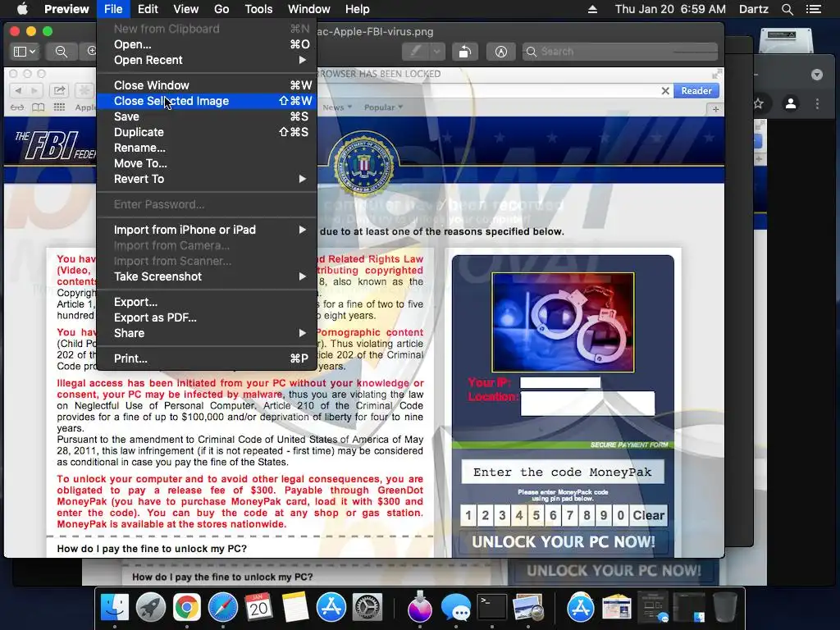This screenshot has height=630, width=840.
Task: Click the minimized window thumbnail beside Trash
Action: pos(689,608)
